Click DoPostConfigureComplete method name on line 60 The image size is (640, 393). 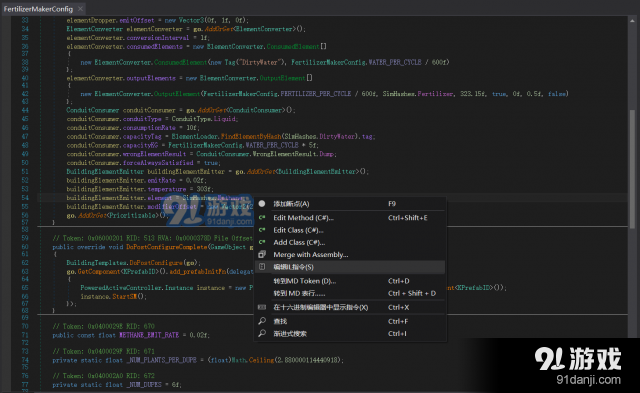pyautogui.click(x=167, y=247)
